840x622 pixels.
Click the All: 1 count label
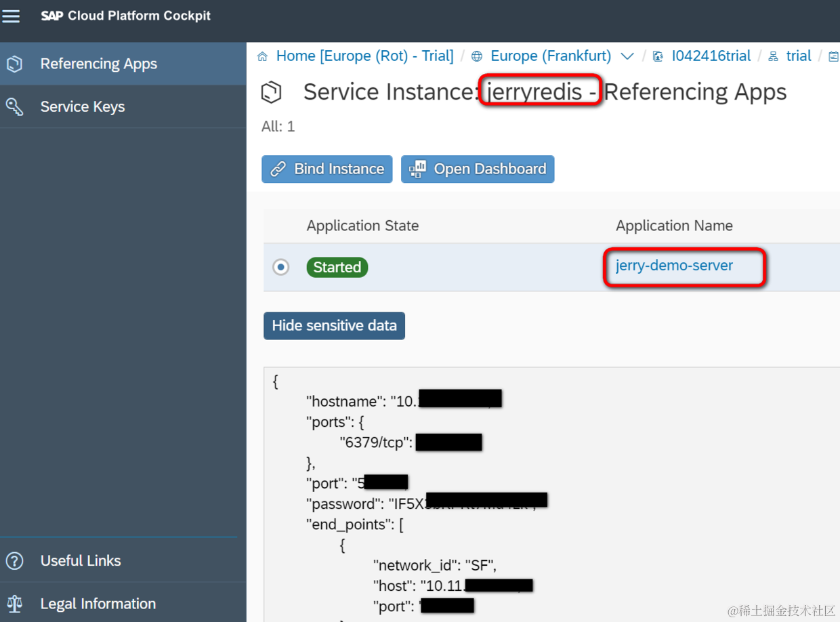tap(278, 127)
